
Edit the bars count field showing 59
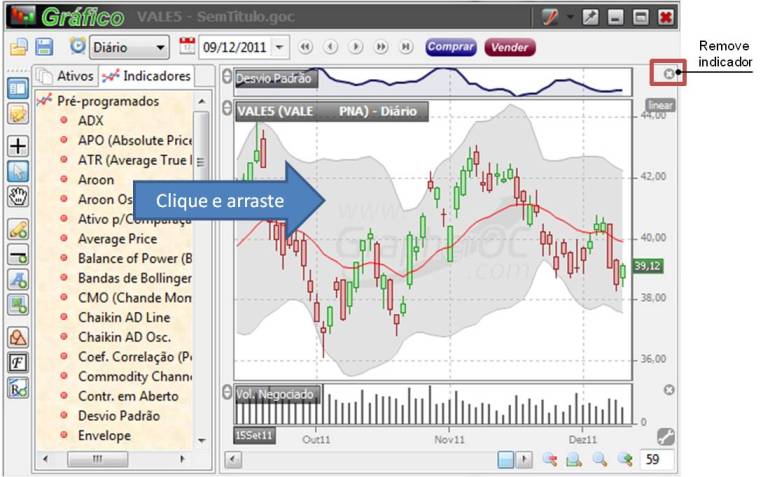tap(657, 459)
